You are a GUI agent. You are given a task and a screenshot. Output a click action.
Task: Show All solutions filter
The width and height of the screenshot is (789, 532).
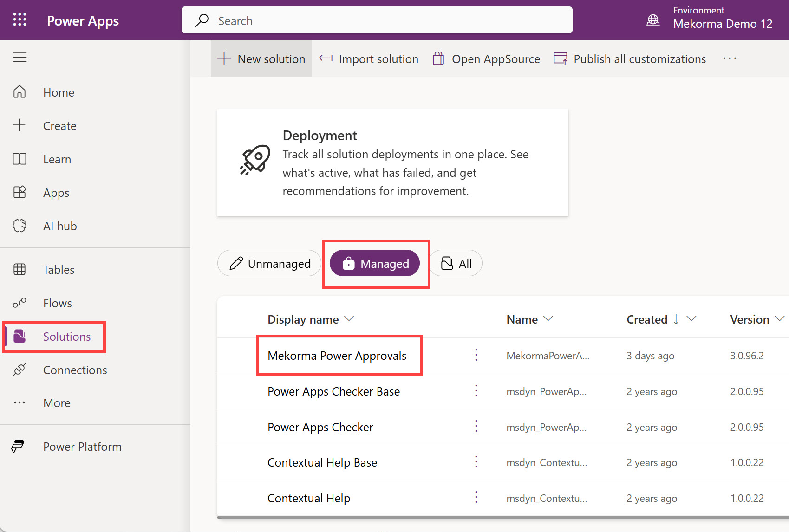click(456, 264)
